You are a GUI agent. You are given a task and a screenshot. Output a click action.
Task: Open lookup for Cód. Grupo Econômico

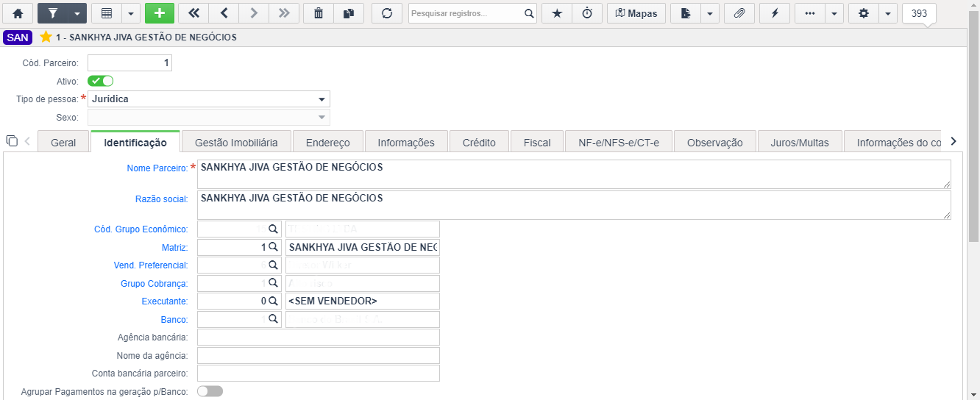tap(272, 229)
